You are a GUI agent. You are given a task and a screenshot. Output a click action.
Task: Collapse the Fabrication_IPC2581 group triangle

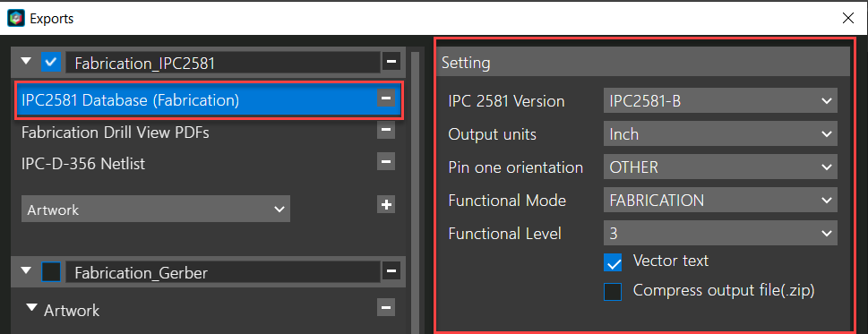click(x=27, y=62)
